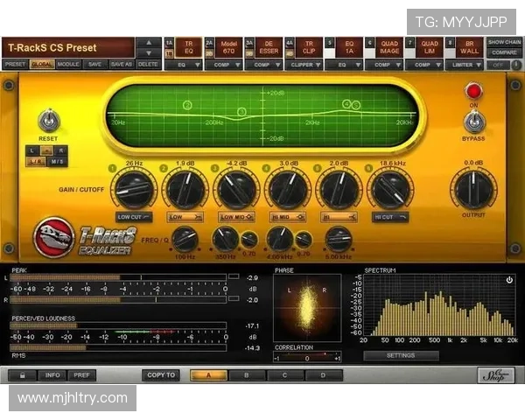Switch to snapshot B

tap(247, 375)
